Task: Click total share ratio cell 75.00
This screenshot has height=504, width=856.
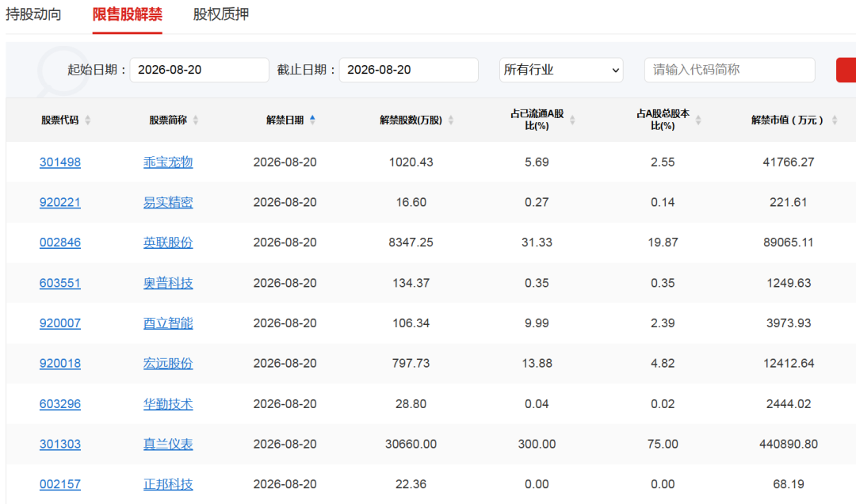Action: (663, 444)
